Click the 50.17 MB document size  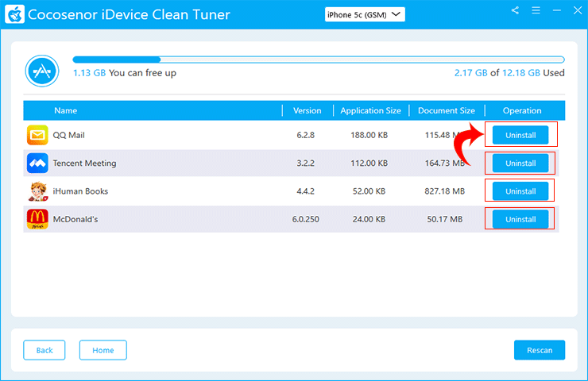(x=445, y=219)
